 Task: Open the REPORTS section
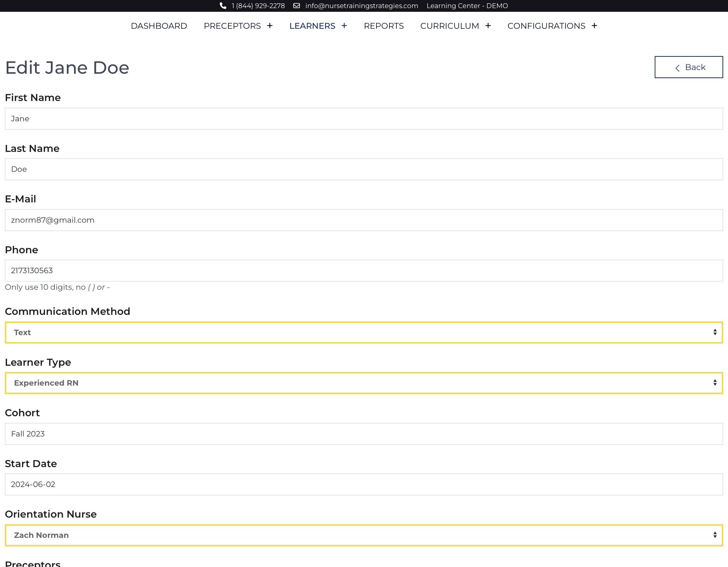click(384, 25)
